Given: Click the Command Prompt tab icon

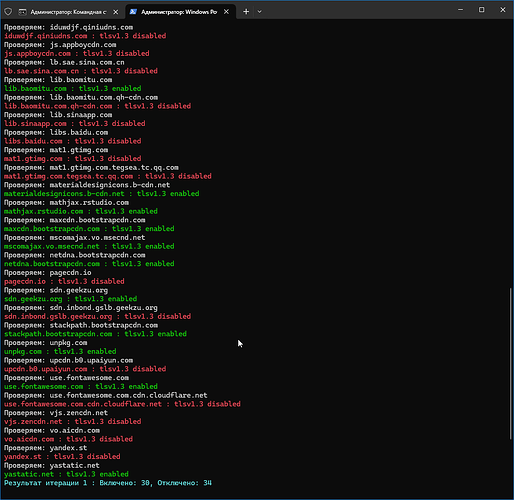Looking at the screenshot, I should (22, 12).
